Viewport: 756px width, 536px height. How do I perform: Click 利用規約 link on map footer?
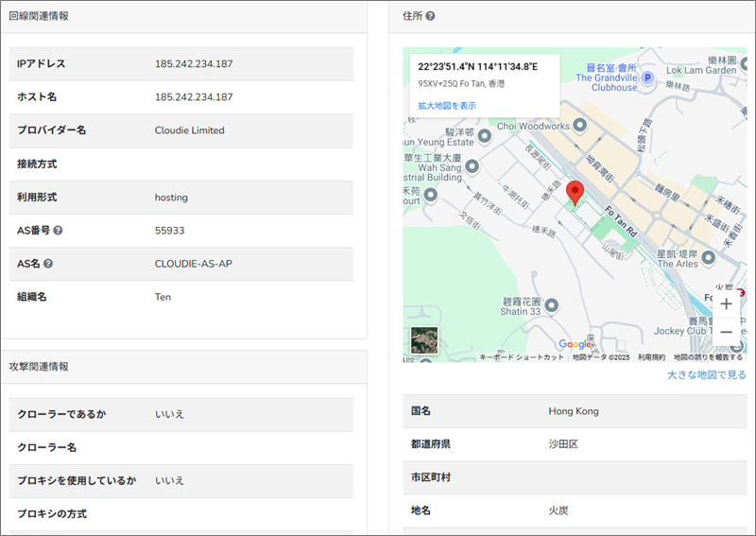651,357
